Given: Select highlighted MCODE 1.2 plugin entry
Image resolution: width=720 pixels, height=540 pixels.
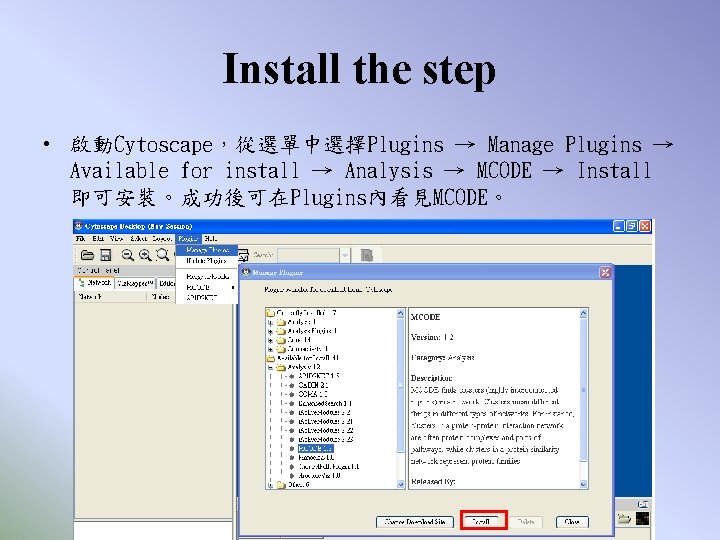Looking at the screenshot, I should tap(315, 448).
